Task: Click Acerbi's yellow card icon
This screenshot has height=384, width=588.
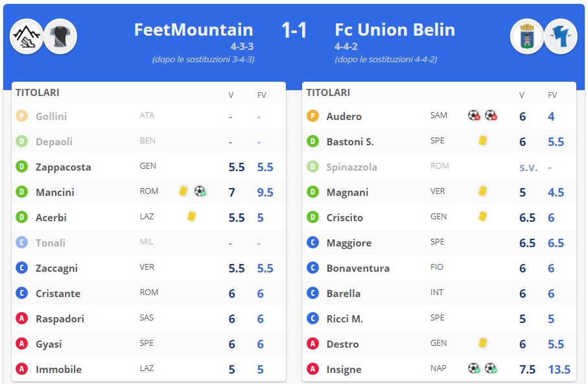Action: (191, 217)
